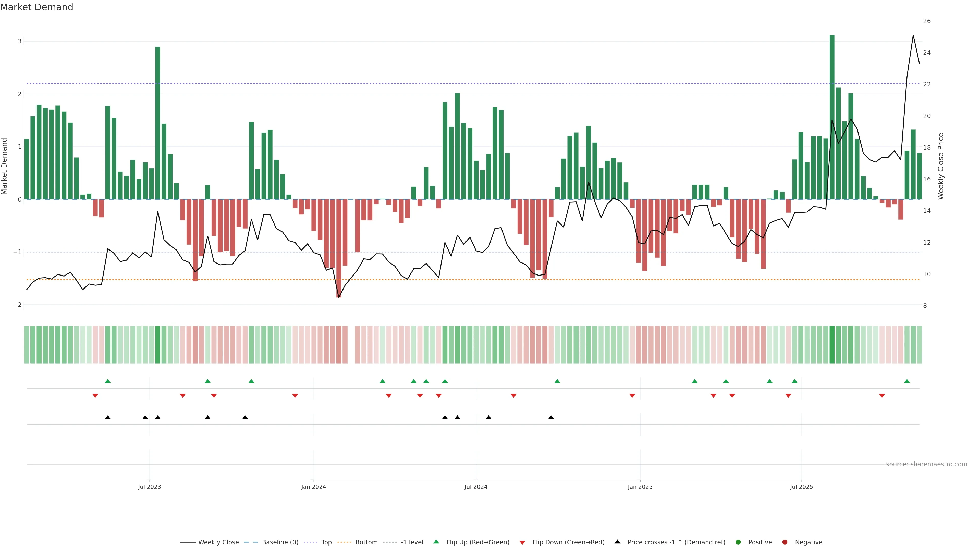The image size is (980, 551).
Task: Click the rightmost green Flip Up marker
Action: tap(907, 381)
